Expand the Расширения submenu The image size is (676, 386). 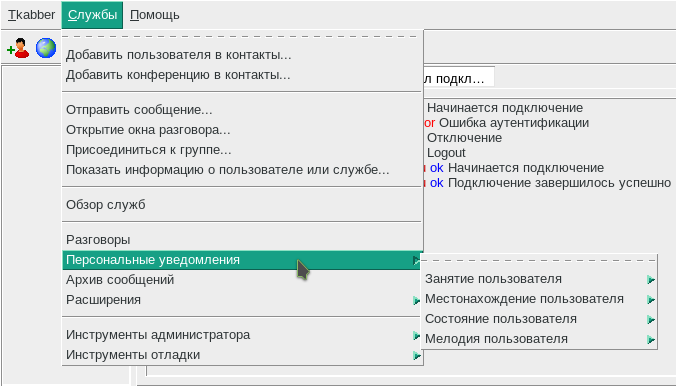point(242,300)
